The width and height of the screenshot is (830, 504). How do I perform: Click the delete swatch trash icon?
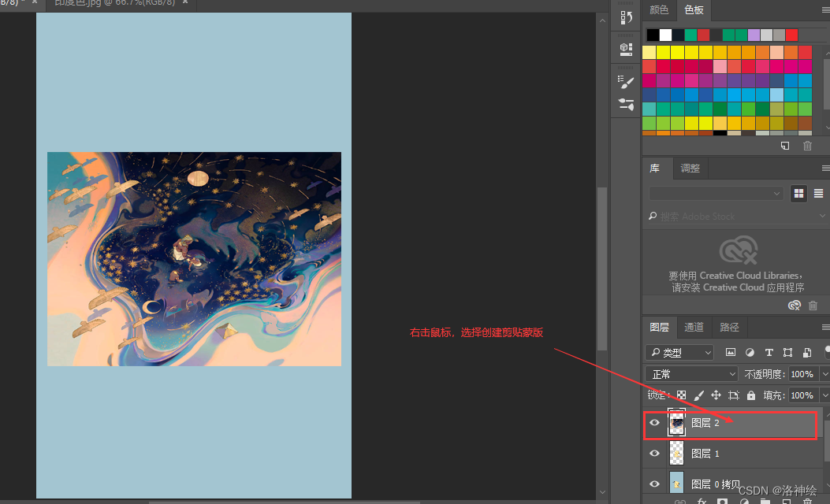point(807,146)
